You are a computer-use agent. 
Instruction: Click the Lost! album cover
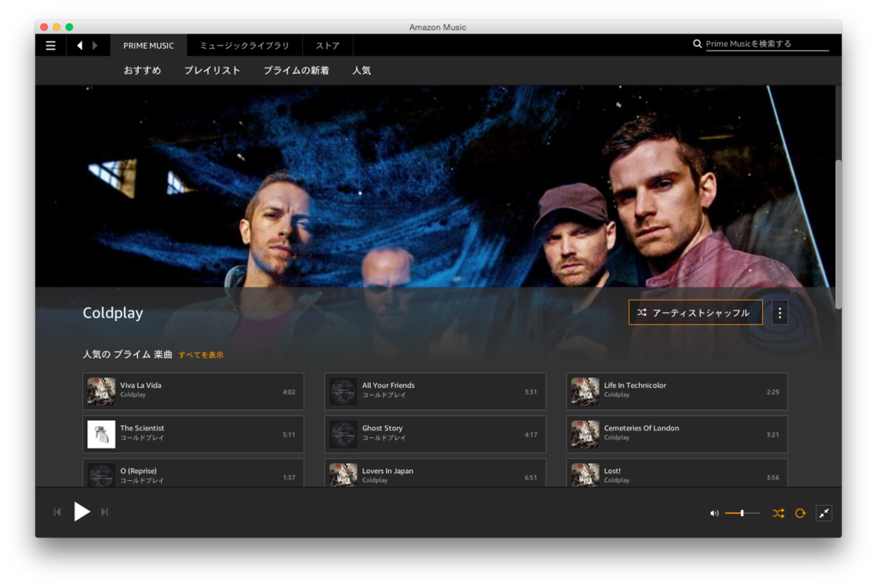click(585, 474)
